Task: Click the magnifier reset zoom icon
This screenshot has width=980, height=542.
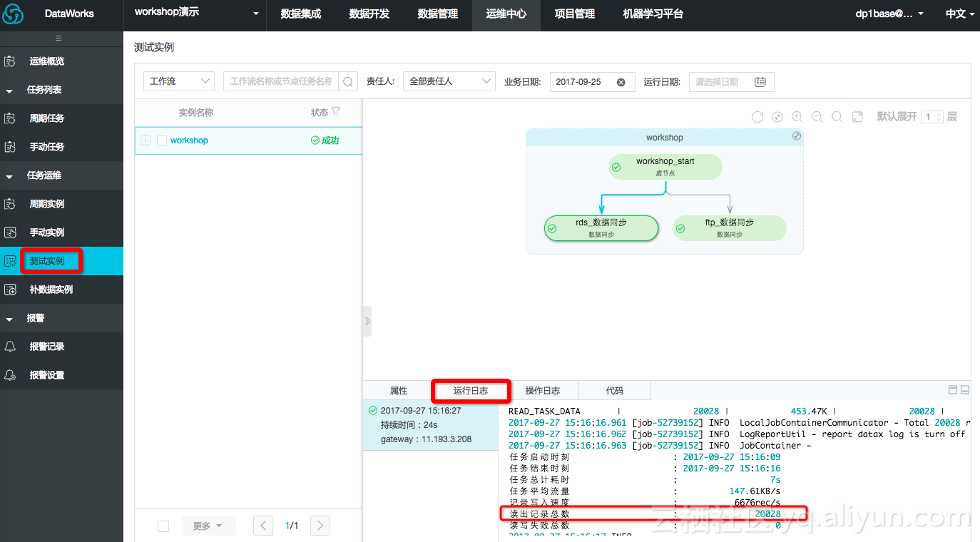Action: (837, 116)
